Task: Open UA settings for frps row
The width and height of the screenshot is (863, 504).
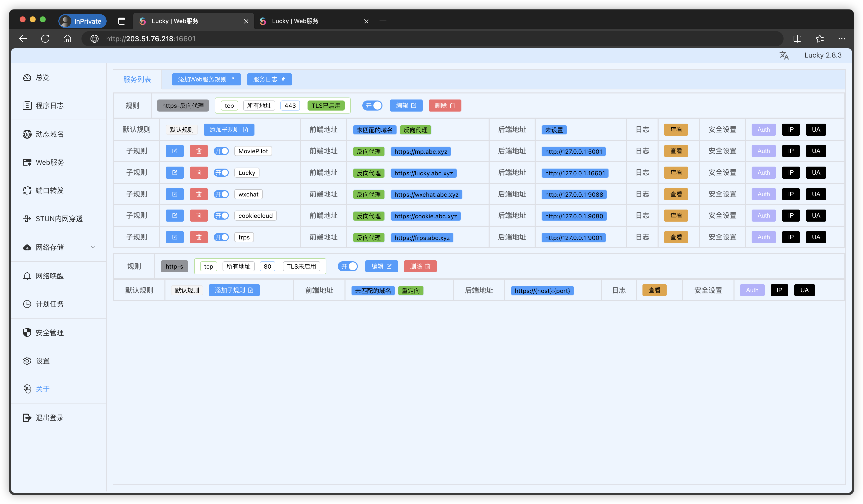Action: [816, 237]
